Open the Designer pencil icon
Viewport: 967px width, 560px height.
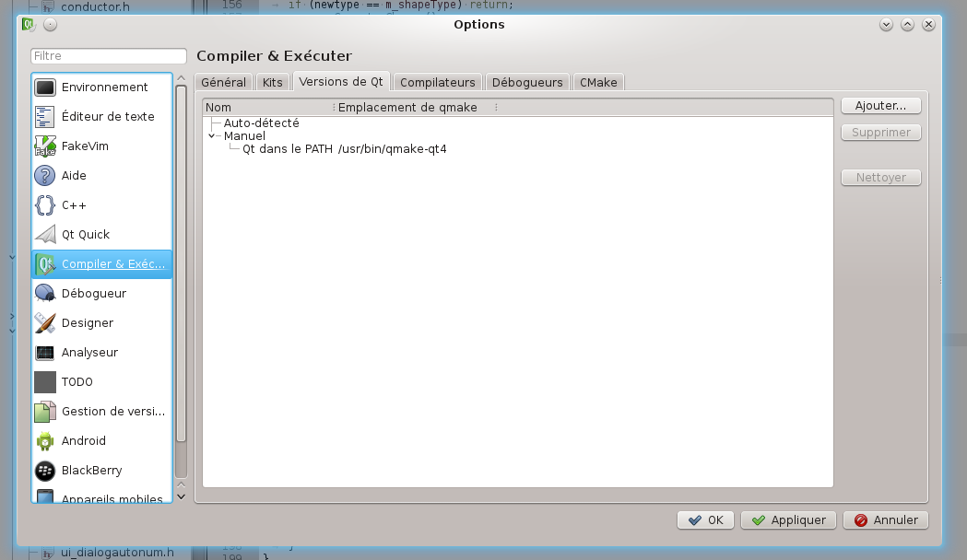pos(45,322)
